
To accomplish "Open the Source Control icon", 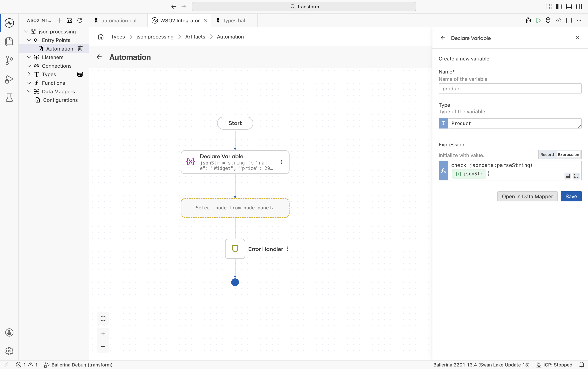I will pyautogui.click(x=9, y=60).
